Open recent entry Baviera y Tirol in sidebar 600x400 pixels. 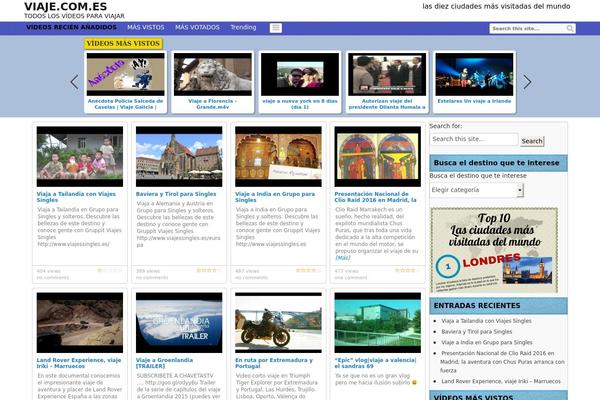pos(476,331)
